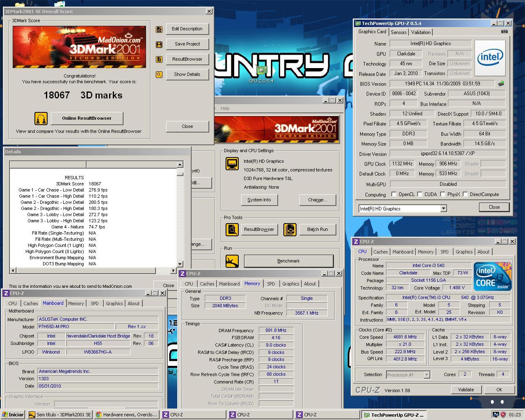Click the ResultBrowser button in score window
The width and height of the screenshot is (525, 420).
[187, 59]
